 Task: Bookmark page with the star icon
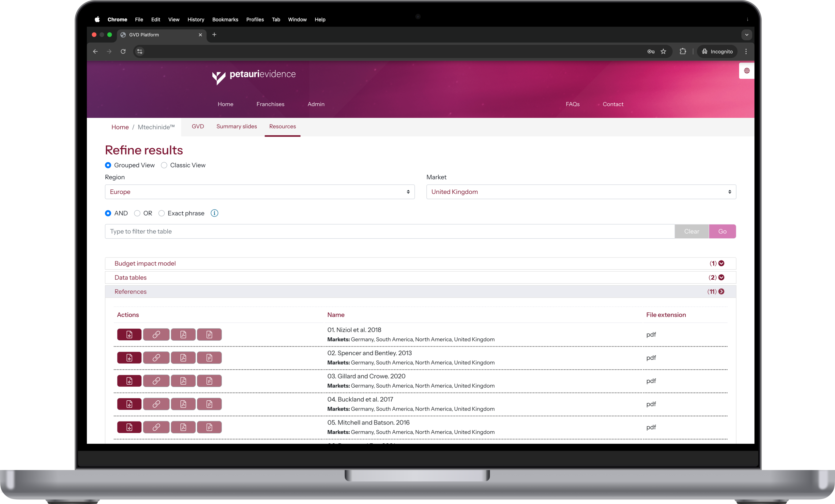tap(663, 52)
